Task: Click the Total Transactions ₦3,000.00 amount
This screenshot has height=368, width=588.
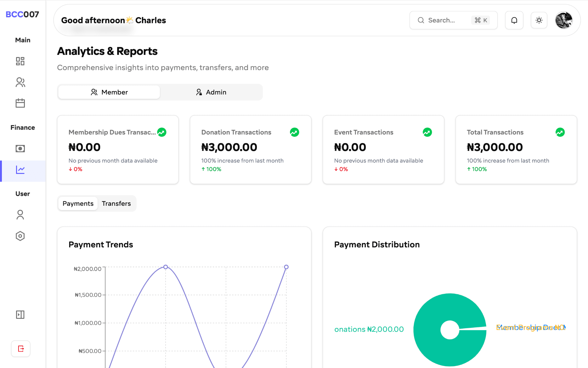Action: (x=495, y=147)
